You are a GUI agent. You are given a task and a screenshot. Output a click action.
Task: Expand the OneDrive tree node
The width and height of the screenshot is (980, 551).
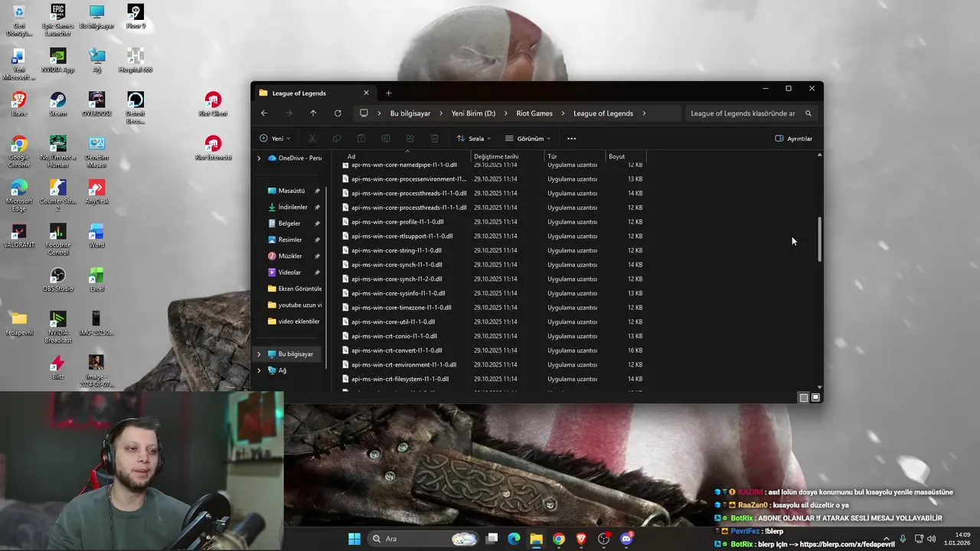[x=259, y=158]
